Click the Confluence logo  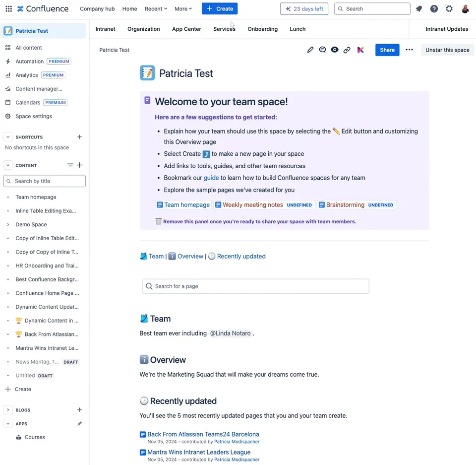coord(43,9)
